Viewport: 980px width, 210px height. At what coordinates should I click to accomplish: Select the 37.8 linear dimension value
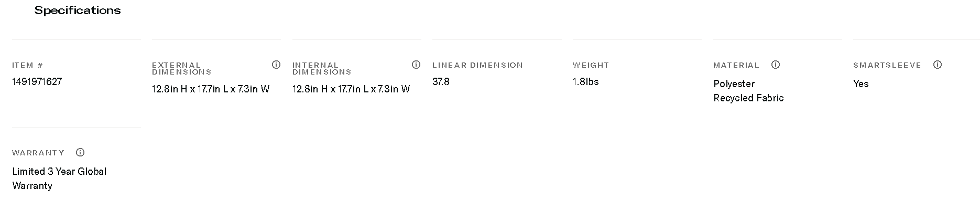(441, 81)
